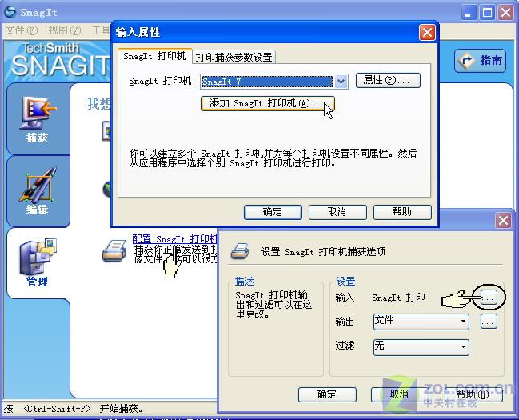
Task: Click 帮助(H) in capture options dialog
Action: pos(473,394)
